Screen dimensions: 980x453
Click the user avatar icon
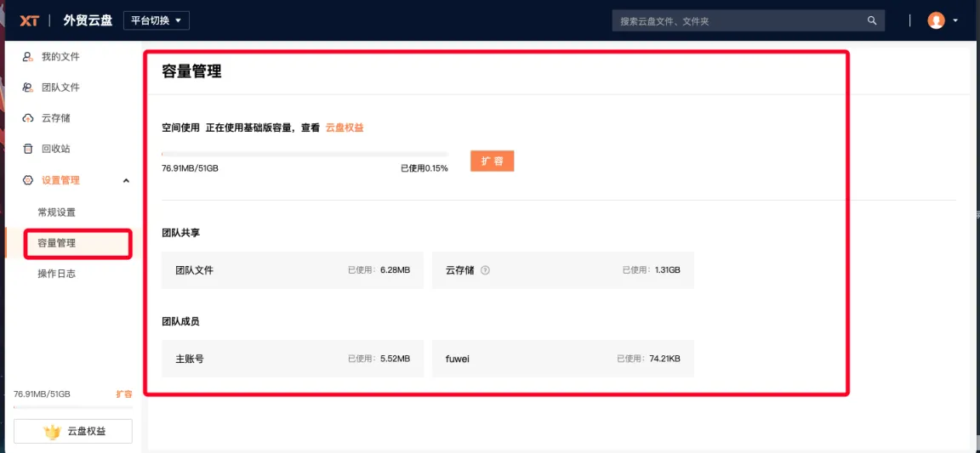[x=936, y=20]
